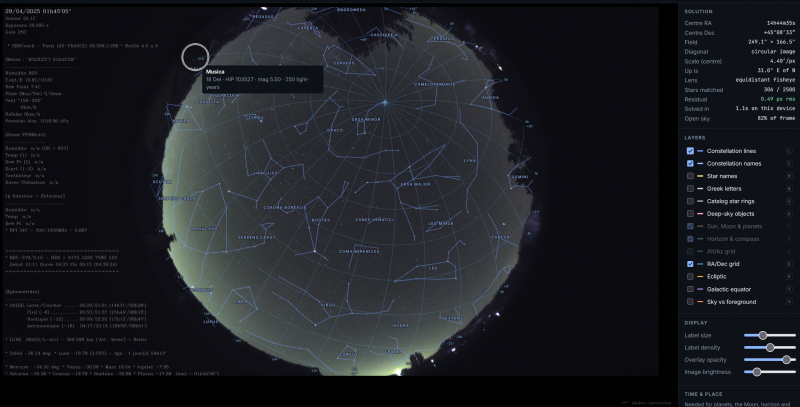
Task: Click the CORONA BOREALIS label
Action: click(x=285, y=208)
